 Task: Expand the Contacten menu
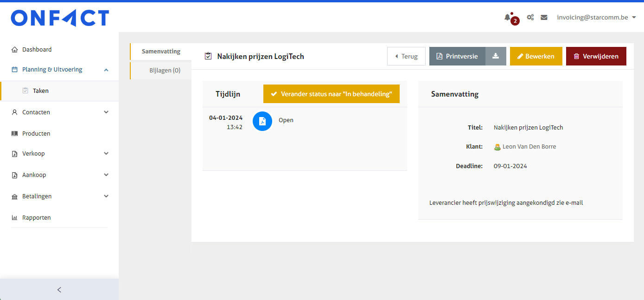106,112
